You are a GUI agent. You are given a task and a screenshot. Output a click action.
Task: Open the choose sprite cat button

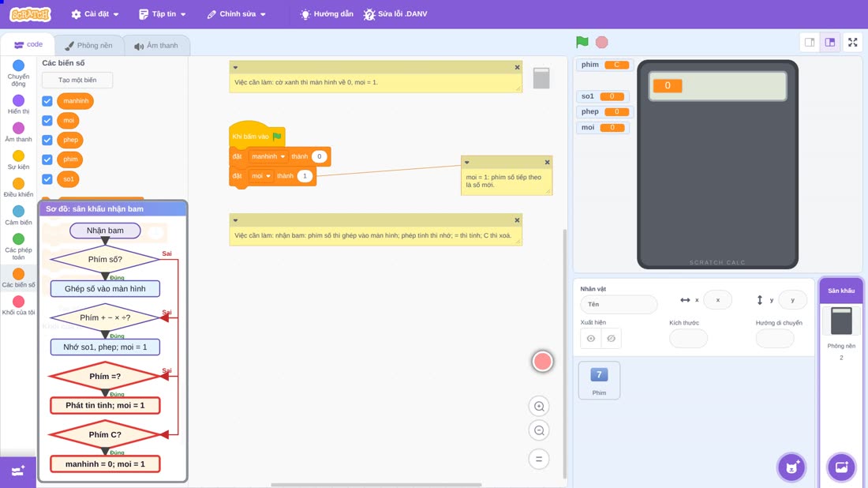[791, 467]
